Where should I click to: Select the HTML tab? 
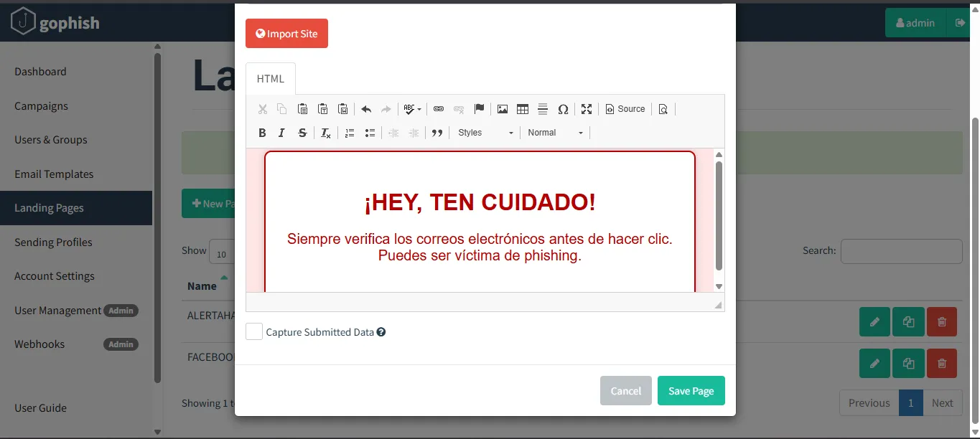271,79
